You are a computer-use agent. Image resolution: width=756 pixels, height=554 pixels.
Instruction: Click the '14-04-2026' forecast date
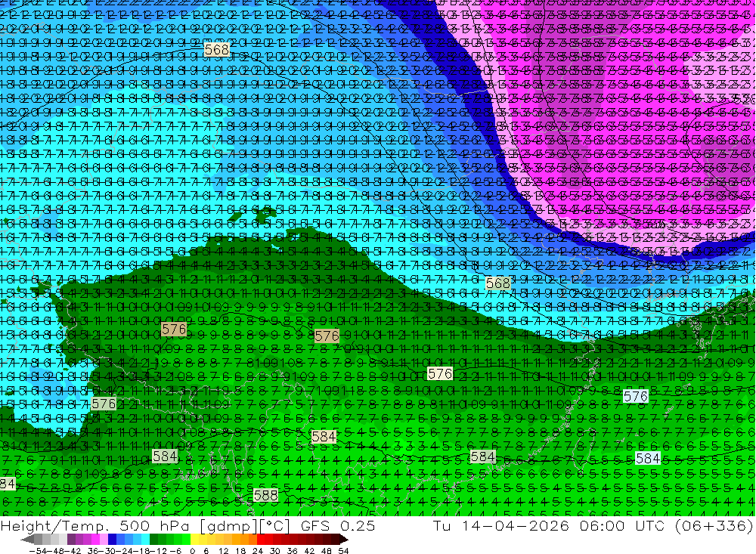pos(516,525)
